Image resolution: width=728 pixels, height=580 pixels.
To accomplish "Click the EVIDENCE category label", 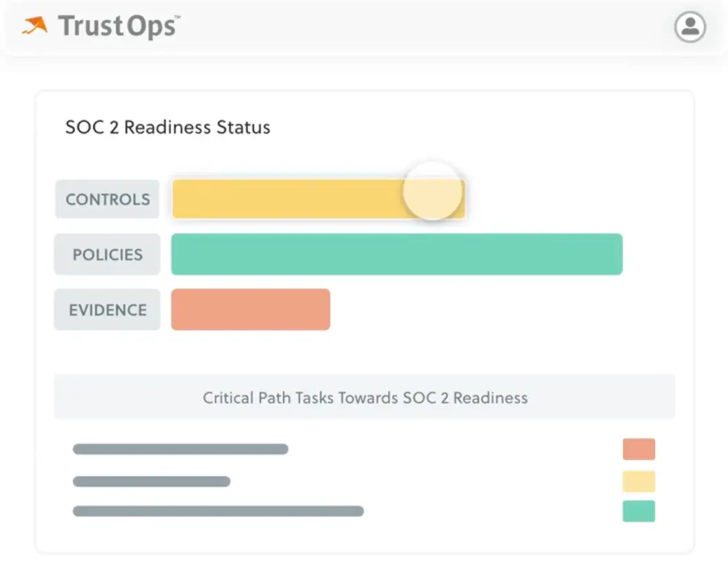I will [x=107, y=310].
